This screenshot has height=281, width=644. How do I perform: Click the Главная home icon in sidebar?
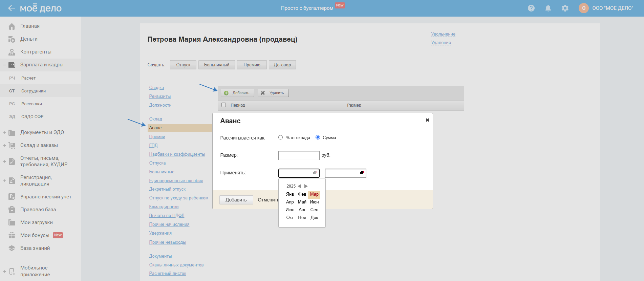click(x=12, y=26)
